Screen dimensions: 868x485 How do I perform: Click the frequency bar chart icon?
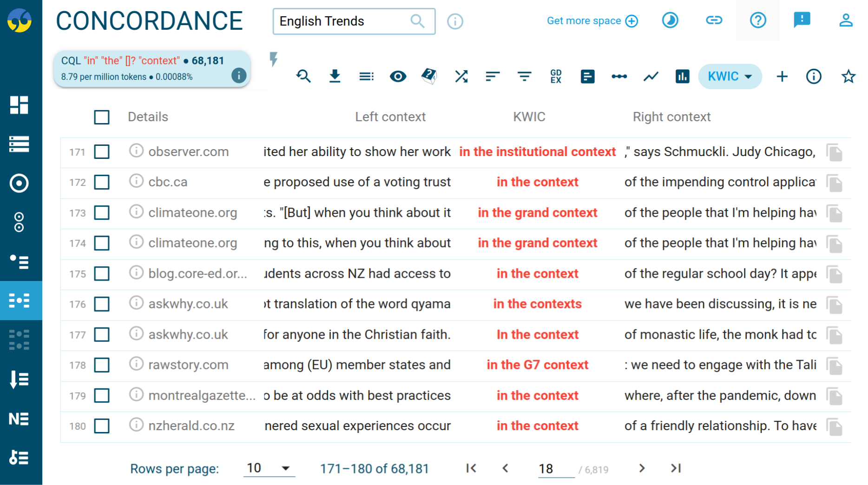click(682, 76)
